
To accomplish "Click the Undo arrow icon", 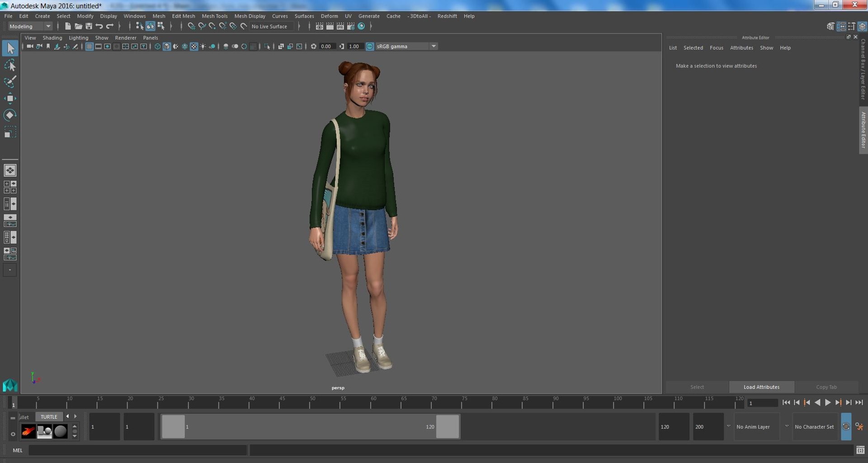I will click(x=99, y=26).
